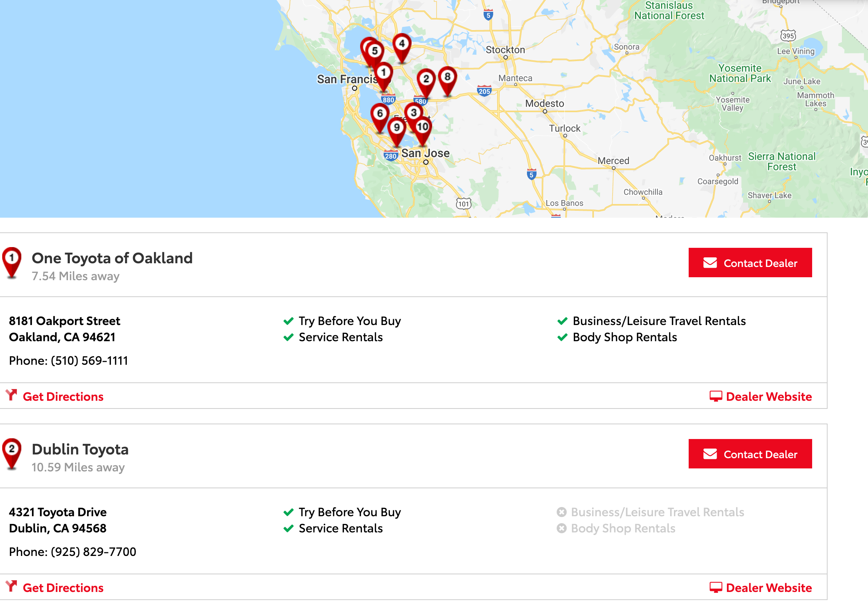This screenshot has height=603, width=868.
Task: Click the One Toyota of Oakland heading
Action: coord(112,258)
